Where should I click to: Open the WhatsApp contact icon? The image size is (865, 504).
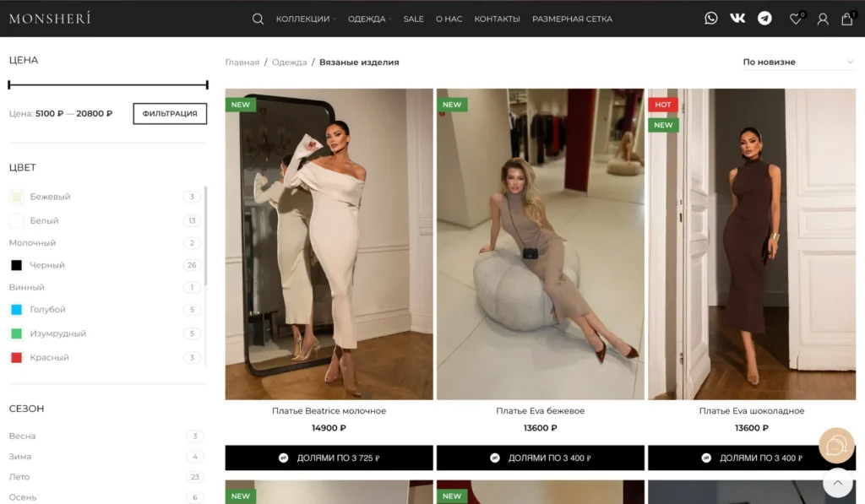[711, 19]
